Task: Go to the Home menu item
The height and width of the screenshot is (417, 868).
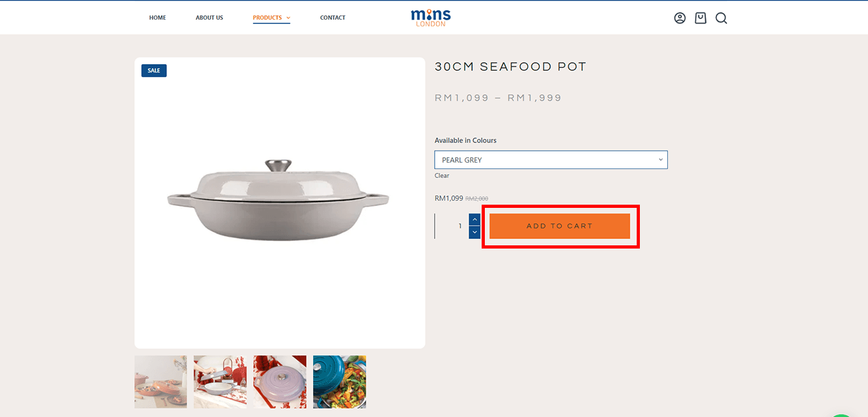Action: pyautogui.click(x=158, y=18)
